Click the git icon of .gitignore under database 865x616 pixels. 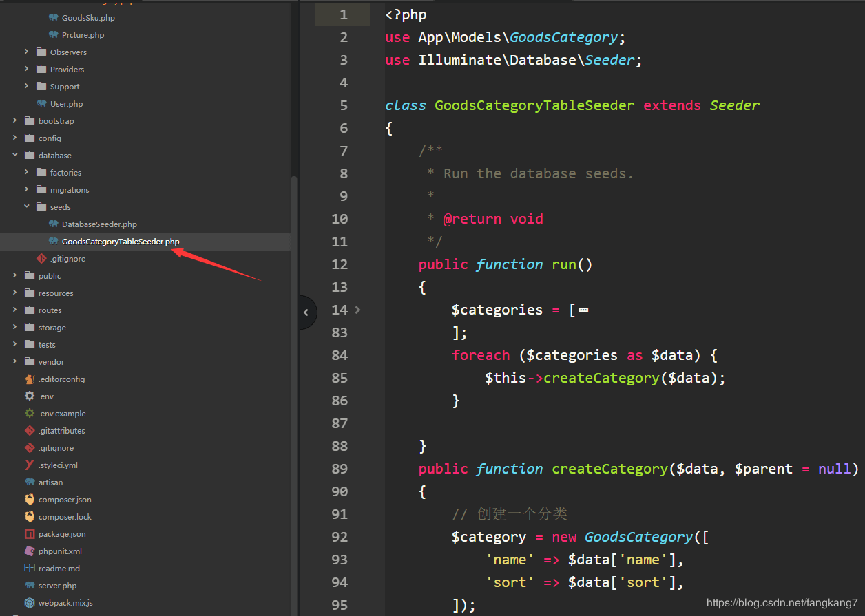(x=42, y=259)
